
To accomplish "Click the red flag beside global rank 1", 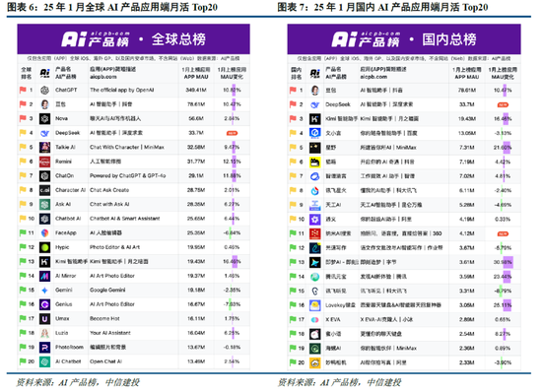I will point(23,90).
